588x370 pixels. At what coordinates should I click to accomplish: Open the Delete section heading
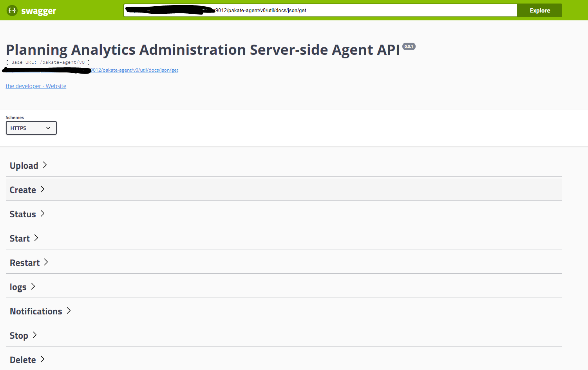(x=23, y=360)
